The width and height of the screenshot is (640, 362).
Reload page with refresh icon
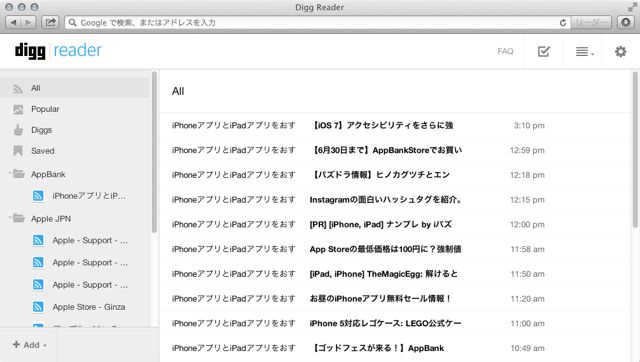coord(562,22)
